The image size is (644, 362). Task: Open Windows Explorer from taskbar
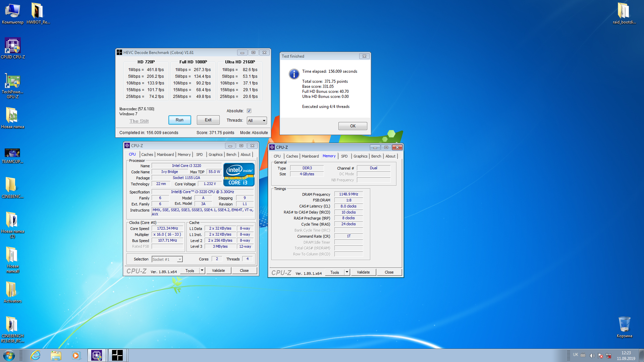(56, 355)
